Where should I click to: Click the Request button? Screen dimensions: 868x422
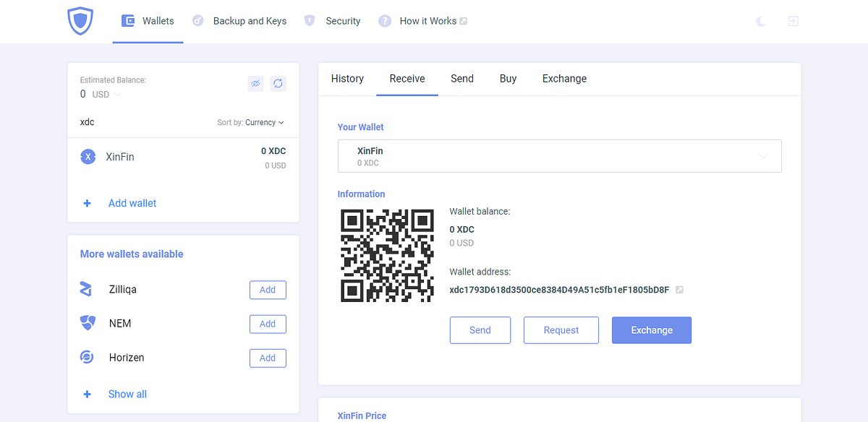(561, 330)
